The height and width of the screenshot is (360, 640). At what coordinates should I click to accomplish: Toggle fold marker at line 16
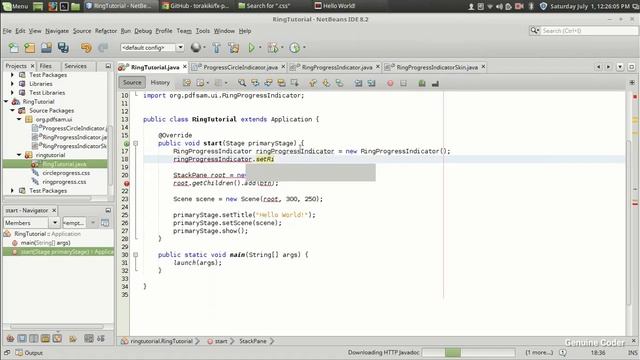click(136, 143)
